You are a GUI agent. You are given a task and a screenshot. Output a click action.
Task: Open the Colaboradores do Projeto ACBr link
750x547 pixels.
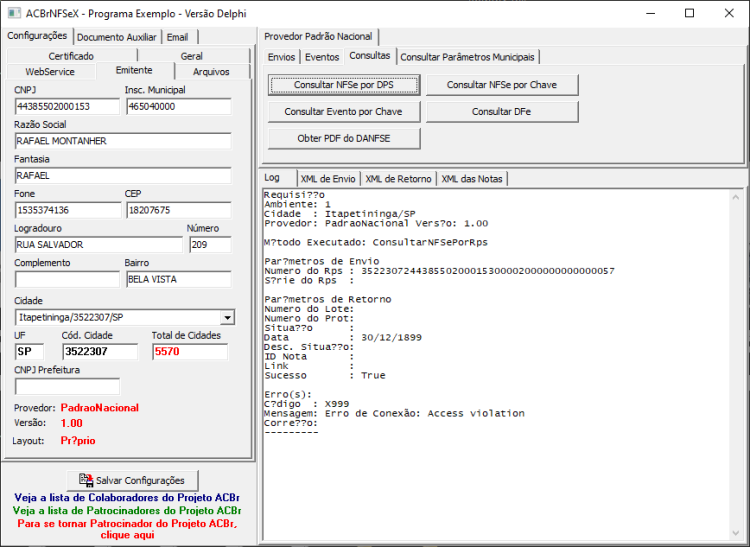tap(127, 498)
